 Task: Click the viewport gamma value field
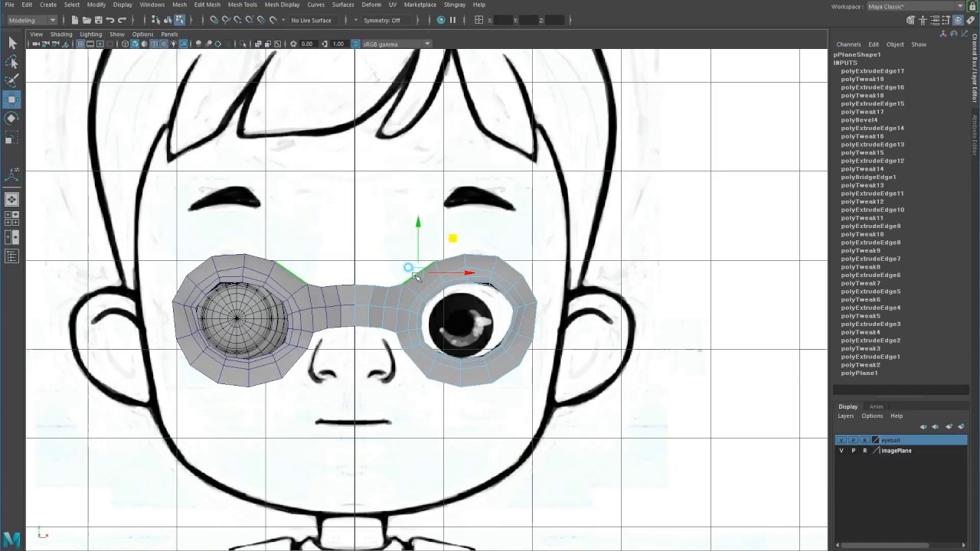point(338,44)
